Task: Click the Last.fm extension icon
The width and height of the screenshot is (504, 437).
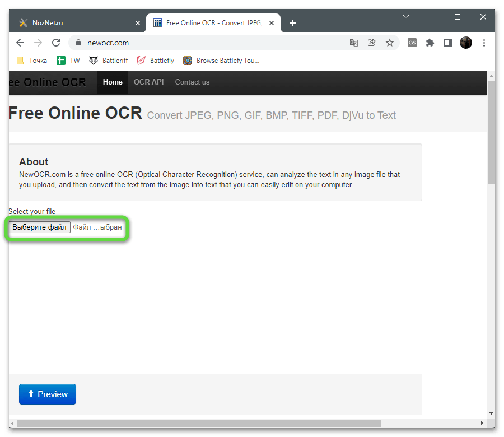Action: pos(412,43)
